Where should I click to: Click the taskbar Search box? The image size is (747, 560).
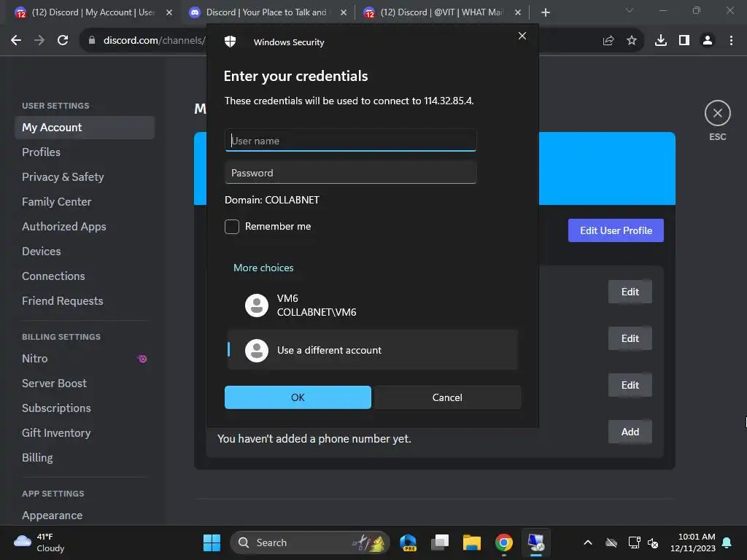point(310,542)
